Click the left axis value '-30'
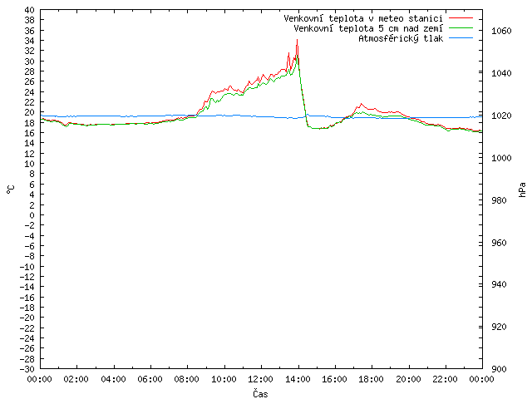532x399 pixels. click(27, 369)
